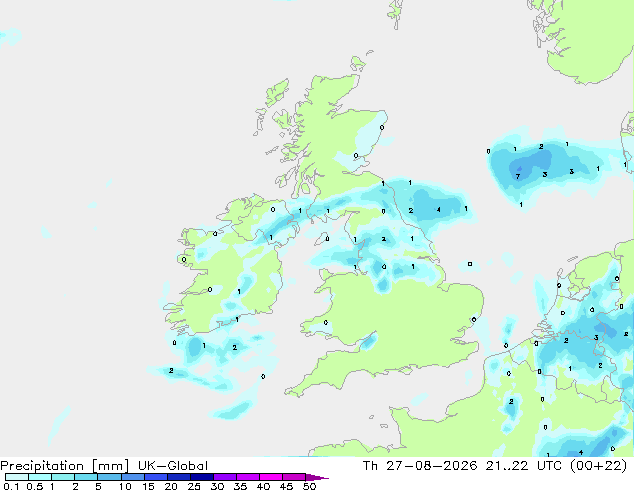Screen dimensions: 634x490
Task: Click the 5–10 mm legend color swatch
Action: tap(109, 477)
